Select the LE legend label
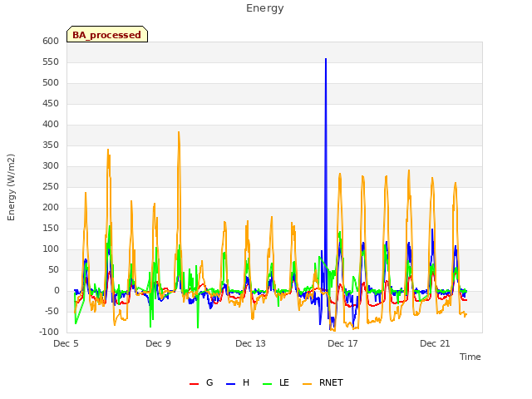This screenshot has height=399, width=532. (x=284, y=382)
